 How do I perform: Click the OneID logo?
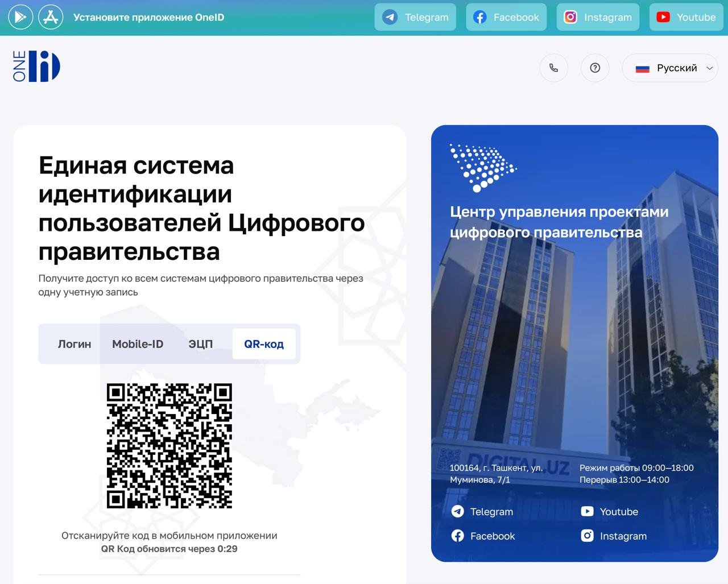36,66
